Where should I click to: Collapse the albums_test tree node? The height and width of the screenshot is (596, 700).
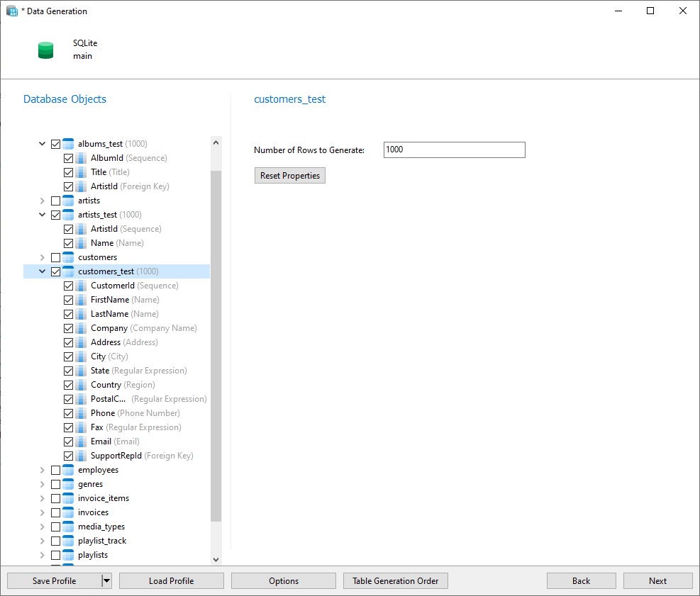(42, 144)
